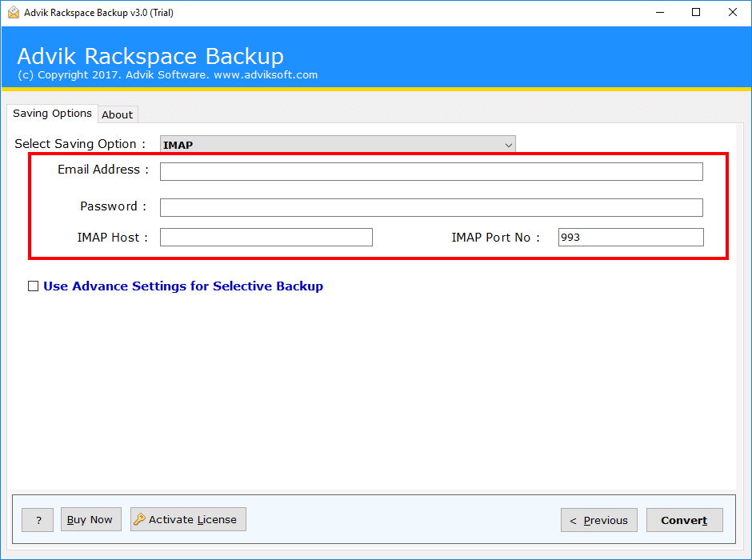Close the Advik Rackspace Backup window
The width and height of the screenshot is (752, 560).
pos(733,13)
